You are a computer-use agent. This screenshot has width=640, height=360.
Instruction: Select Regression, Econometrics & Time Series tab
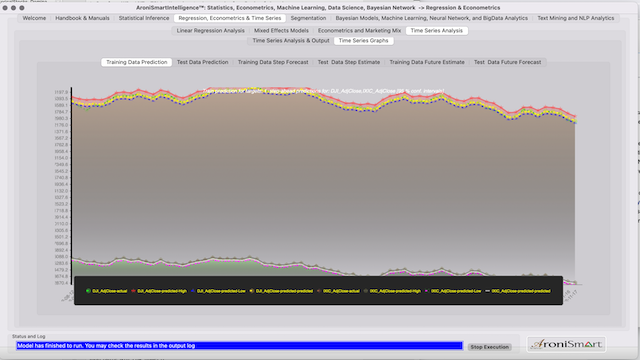pos(230,18)
